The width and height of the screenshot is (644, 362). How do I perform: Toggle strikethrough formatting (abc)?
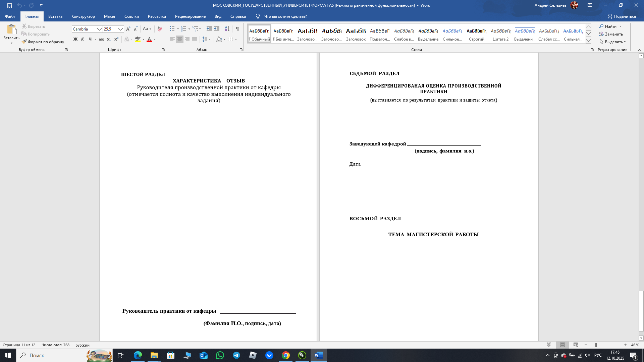(x=102, y=40)
